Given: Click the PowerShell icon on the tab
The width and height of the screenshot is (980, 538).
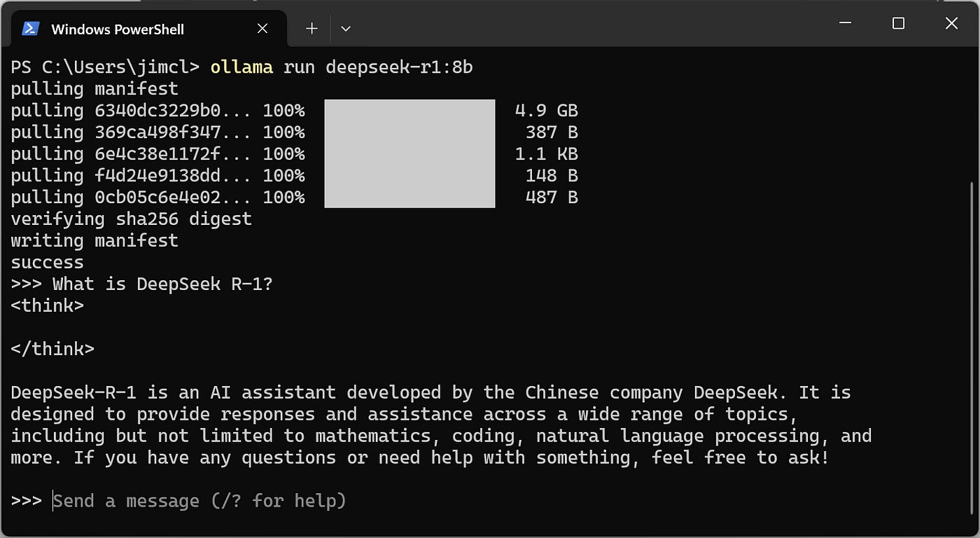Looking at the screenshot, I should [x=29, y=29].
